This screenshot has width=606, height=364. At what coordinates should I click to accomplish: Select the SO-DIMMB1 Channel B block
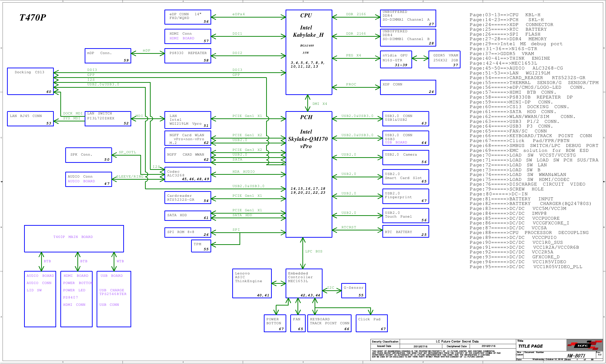[x=408, y=37]
